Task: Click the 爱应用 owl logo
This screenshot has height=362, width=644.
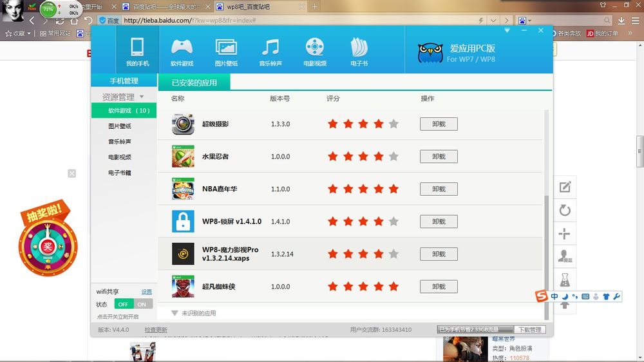Action: 430,53
